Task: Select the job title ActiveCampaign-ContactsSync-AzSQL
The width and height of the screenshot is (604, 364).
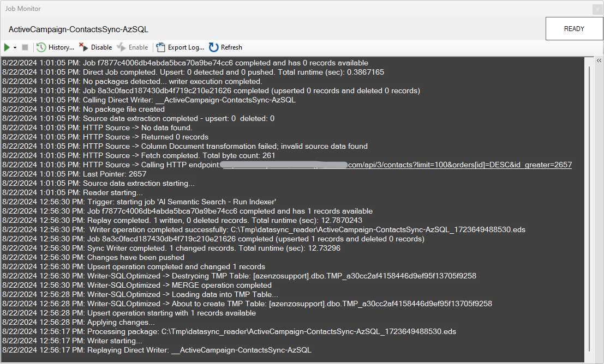Action: pyautogui.click(x=79, y=29)
